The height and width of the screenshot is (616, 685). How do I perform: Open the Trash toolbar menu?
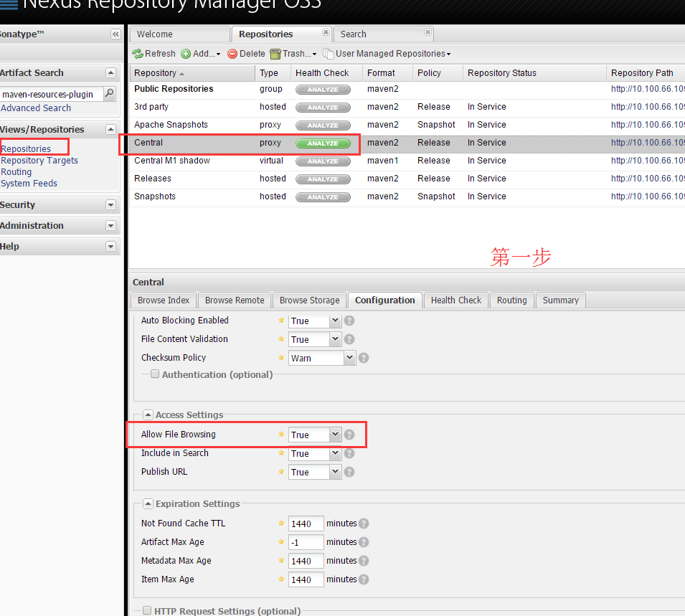pos(293,54)
